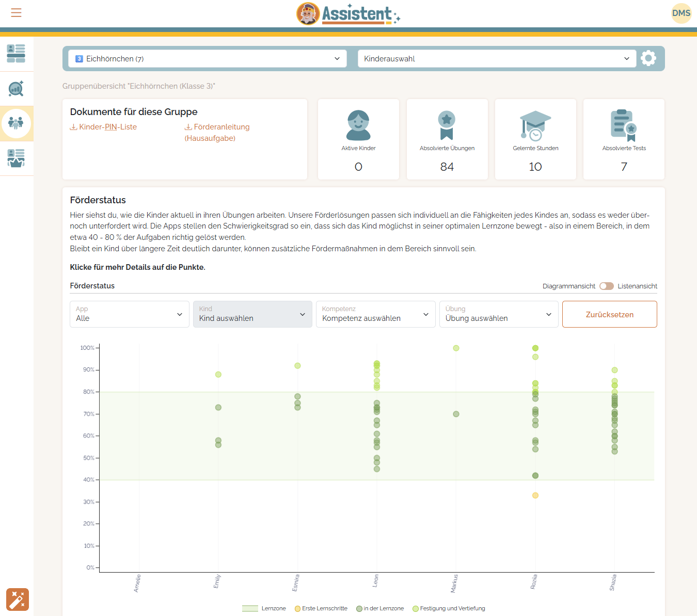Open the ranking crown sidebar icon
This screenshot has width=697, height=616.
(x=16, y=158)
